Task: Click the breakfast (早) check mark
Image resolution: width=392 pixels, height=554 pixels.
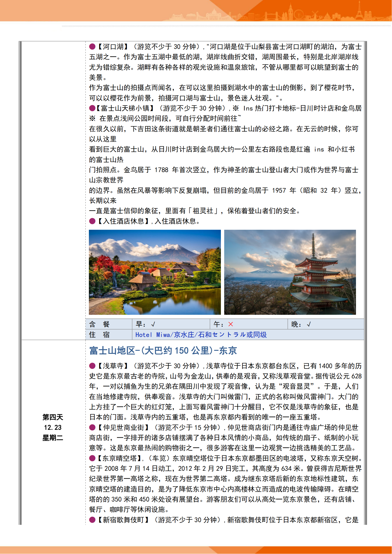Action: [x=153, y=324]
